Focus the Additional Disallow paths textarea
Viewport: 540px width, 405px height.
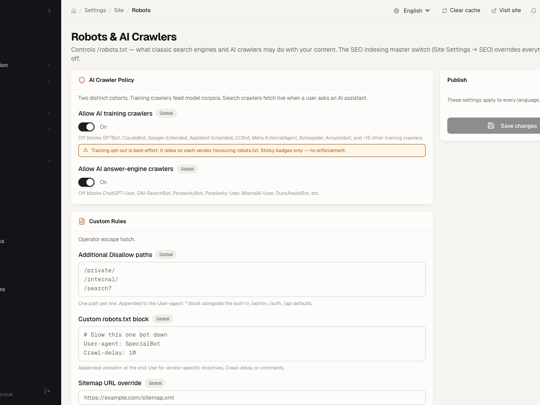coord(252,279)
